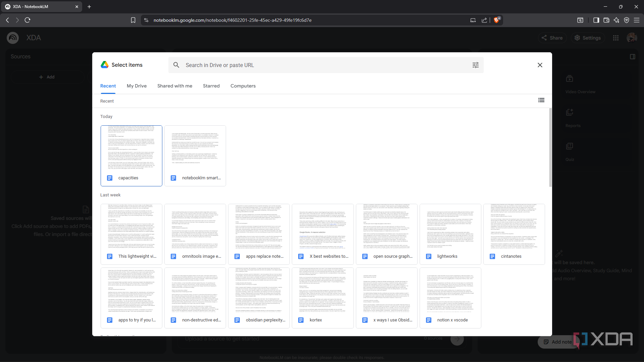Click the share page icon in address bar
The height and width of the screenshot is (362, 644).
point(484,20)
